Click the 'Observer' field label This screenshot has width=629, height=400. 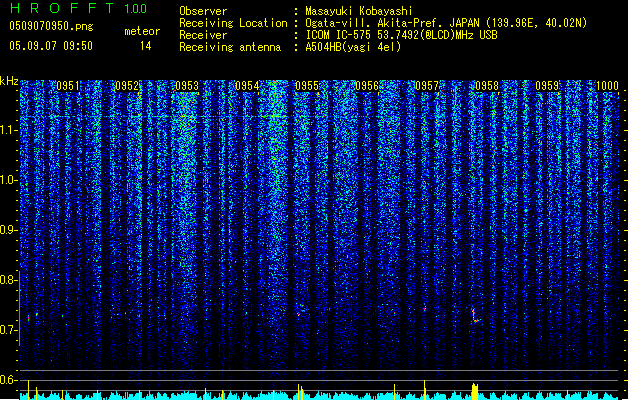point(203,11)
